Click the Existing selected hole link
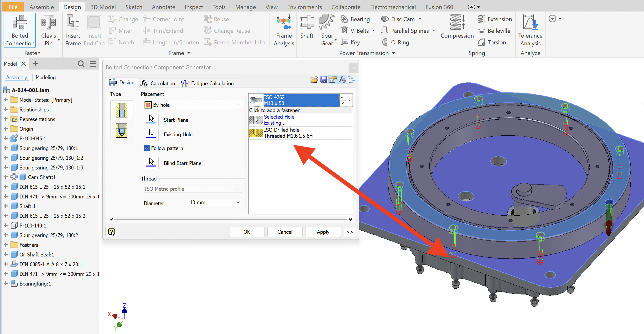The image size is (644, 334). pyautogui.click(x=274, y=123)
